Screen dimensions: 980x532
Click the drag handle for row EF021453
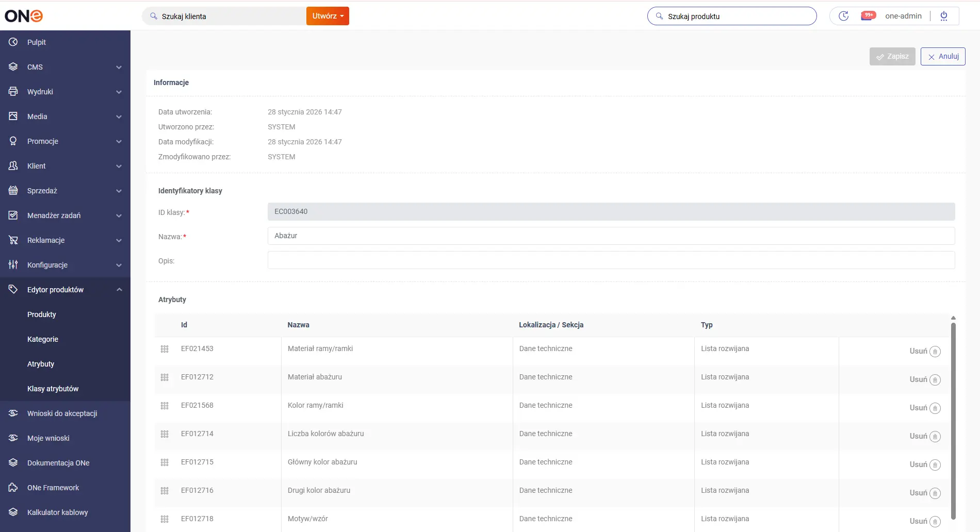point(165,349)
